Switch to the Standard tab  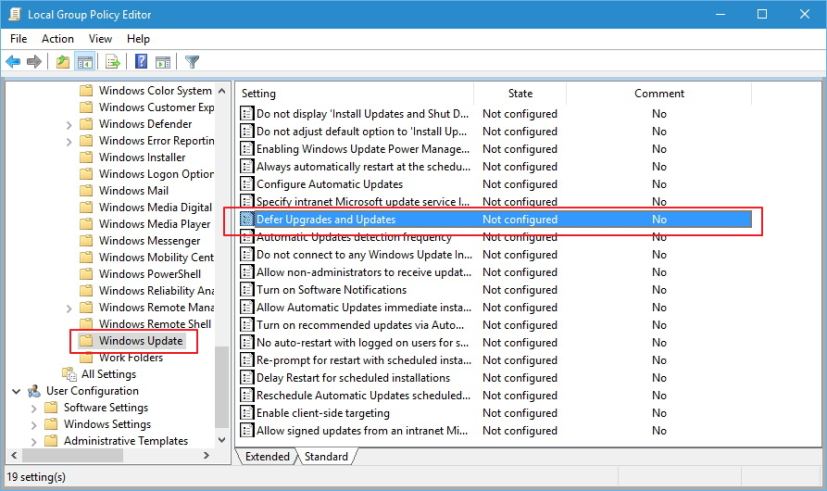[x=326, y=456]
